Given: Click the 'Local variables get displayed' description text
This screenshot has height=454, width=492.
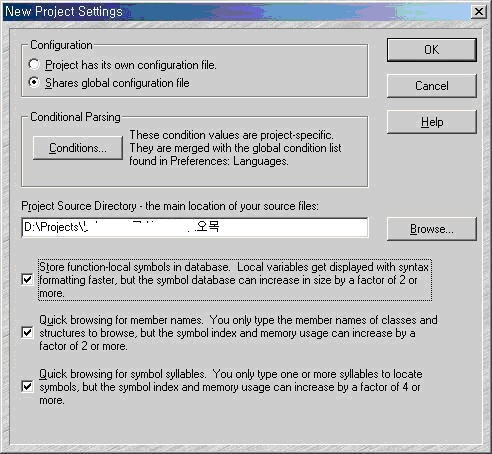Looking at the screenshot, I should point(333,267).
